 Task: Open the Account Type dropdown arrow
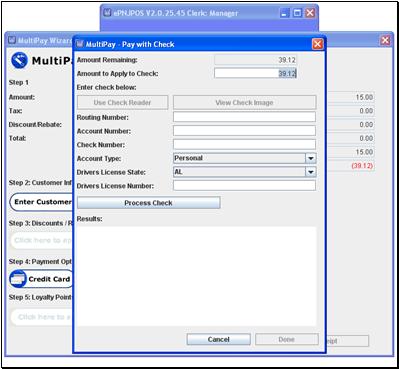click(x=310, y=158)
